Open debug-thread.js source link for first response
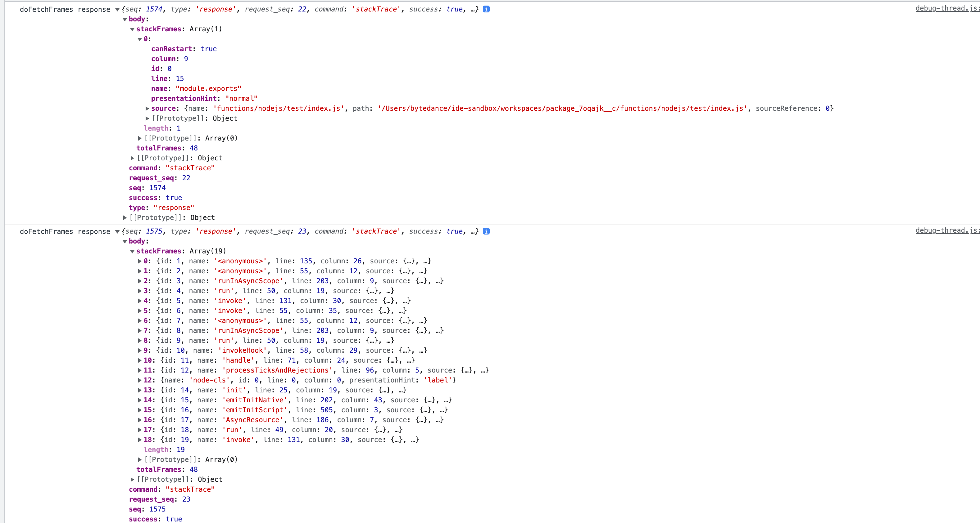980x523 pixels. pos(946,8)
